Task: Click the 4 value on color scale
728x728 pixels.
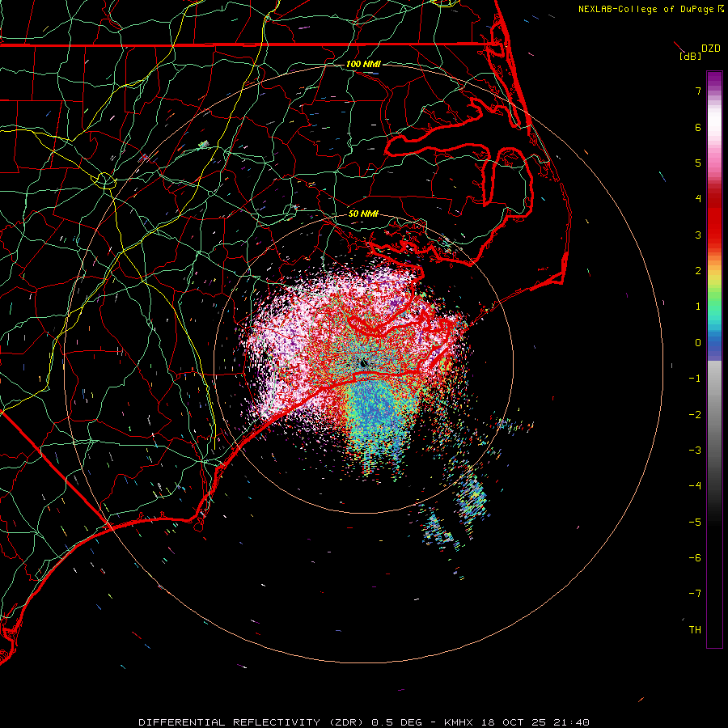Action: pos(698,199)
